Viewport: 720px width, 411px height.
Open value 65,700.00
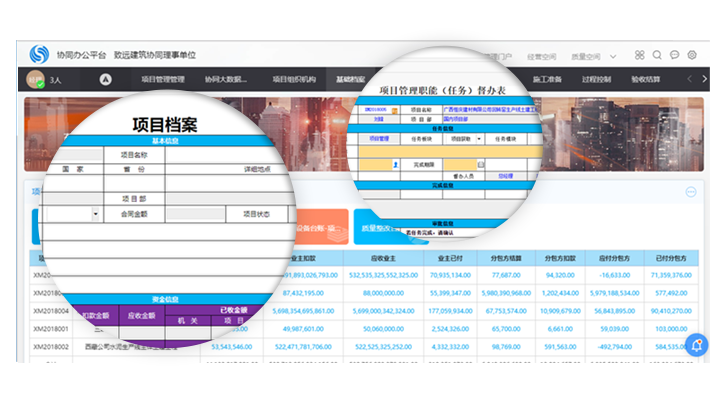[506, 329]
